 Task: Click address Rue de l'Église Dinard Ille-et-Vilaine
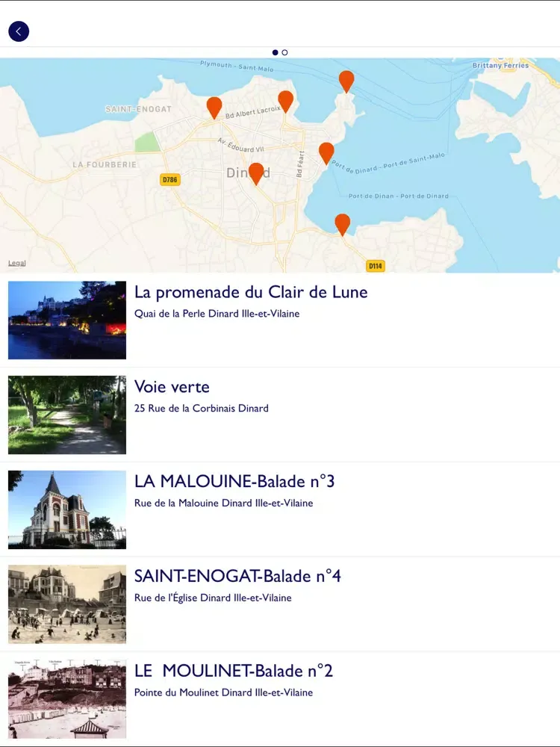(213, 598)
